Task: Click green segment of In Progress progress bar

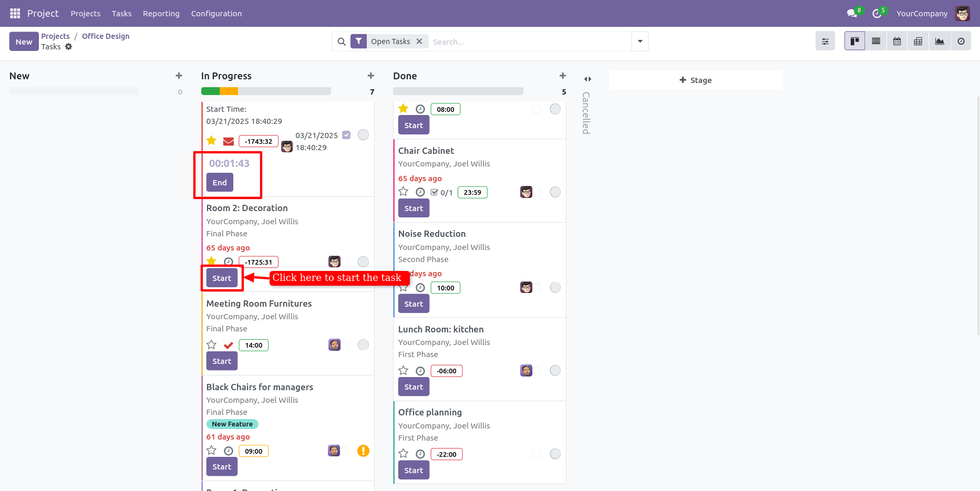Action: tap(210, 91)
